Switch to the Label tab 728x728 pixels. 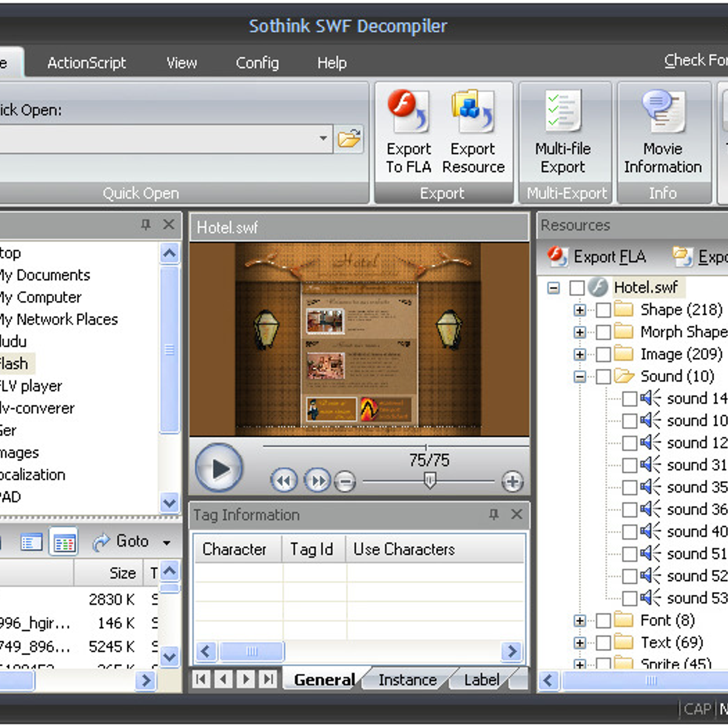coord(482,680)
